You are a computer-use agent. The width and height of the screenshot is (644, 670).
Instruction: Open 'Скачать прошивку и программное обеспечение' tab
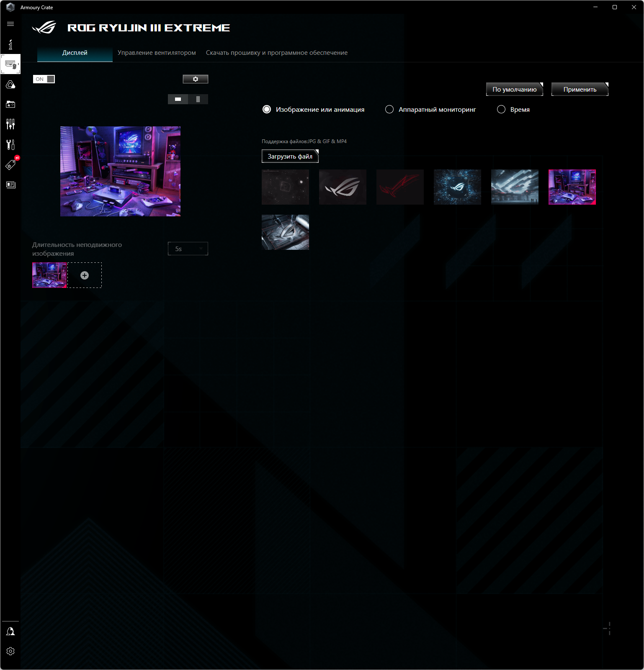[277, 53]
